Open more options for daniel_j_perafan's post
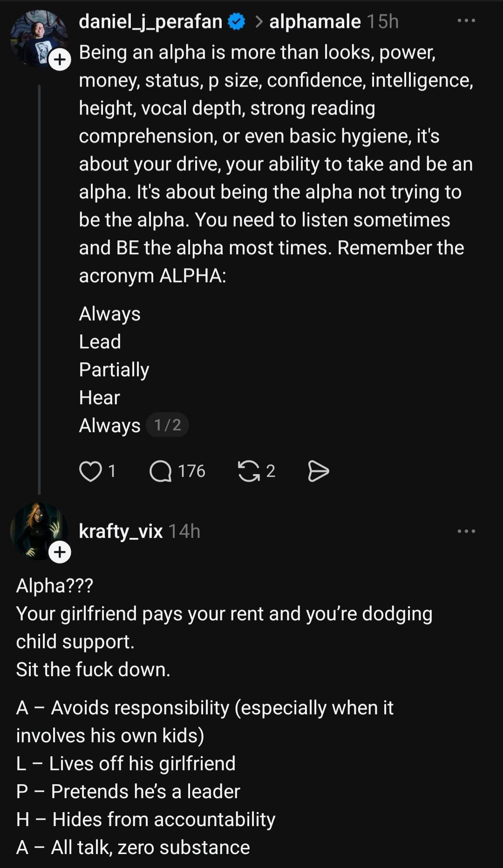 click(466, 21)
